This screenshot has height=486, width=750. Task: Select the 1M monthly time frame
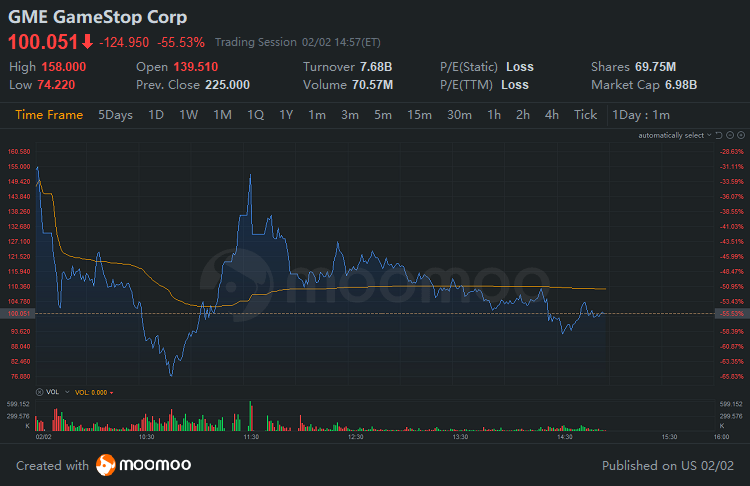222,115
